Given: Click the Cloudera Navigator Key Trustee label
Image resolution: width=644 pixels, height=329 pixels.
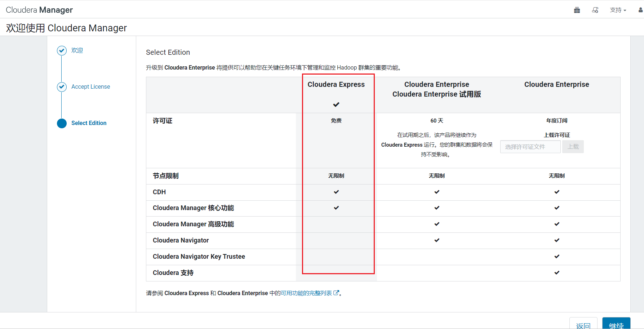Looking at the screenshot, I should coord(199,257).
